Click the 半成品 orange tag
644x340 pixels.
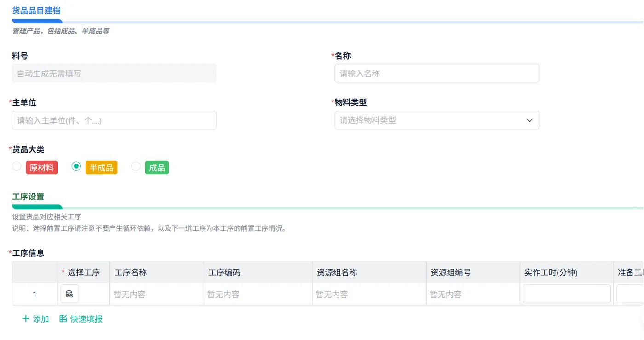pos(101,168)
